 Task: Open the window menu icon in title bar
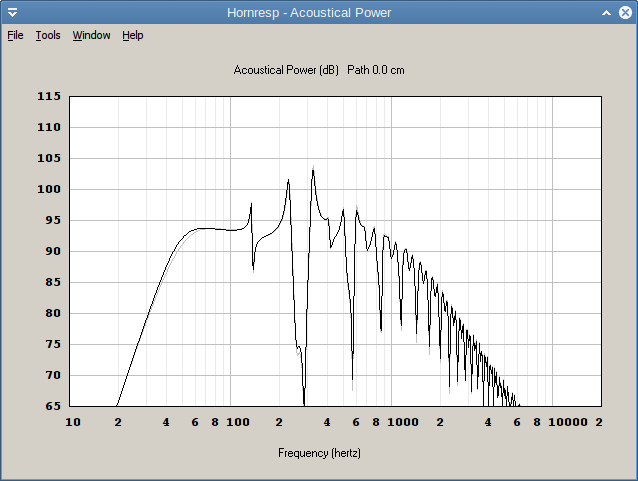click(x=12, y=13)
